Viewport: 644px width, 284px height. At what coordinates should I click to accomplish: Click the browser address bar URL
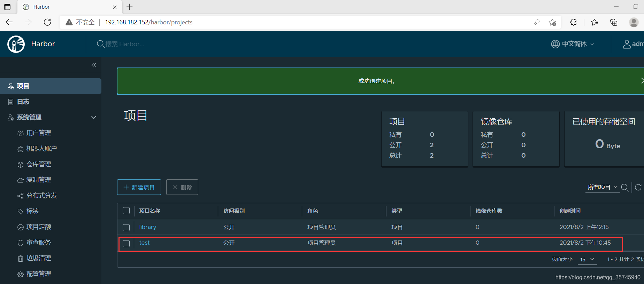coord(149,22)
